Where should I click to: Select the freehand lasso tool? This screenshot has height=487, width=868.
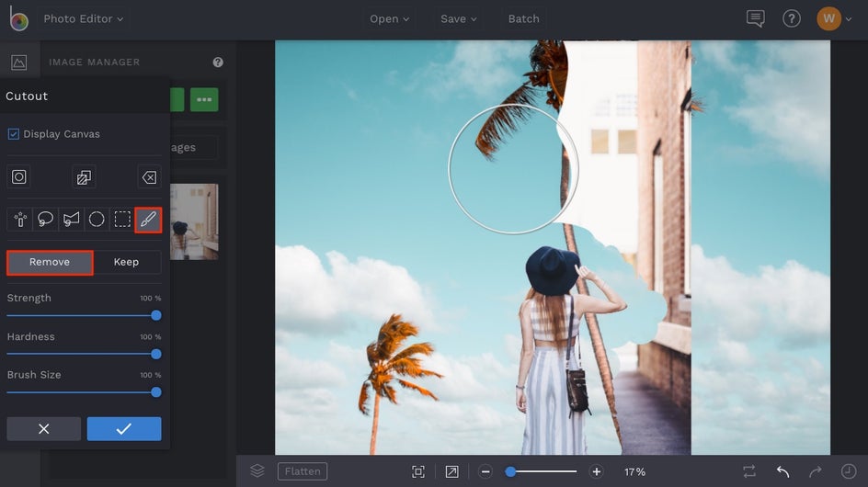tap(45, 220)
